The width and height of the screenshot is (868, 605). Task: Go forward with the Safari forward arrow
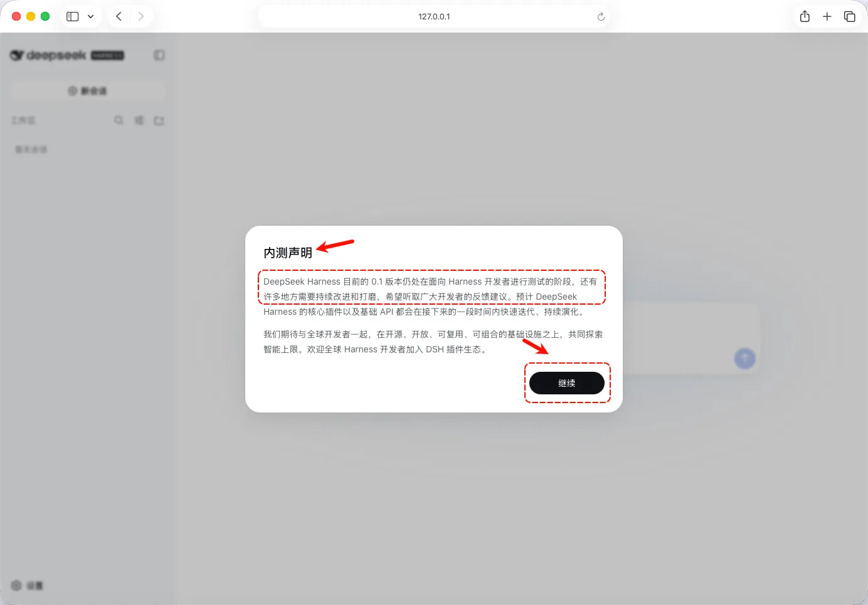pos(141,16)
